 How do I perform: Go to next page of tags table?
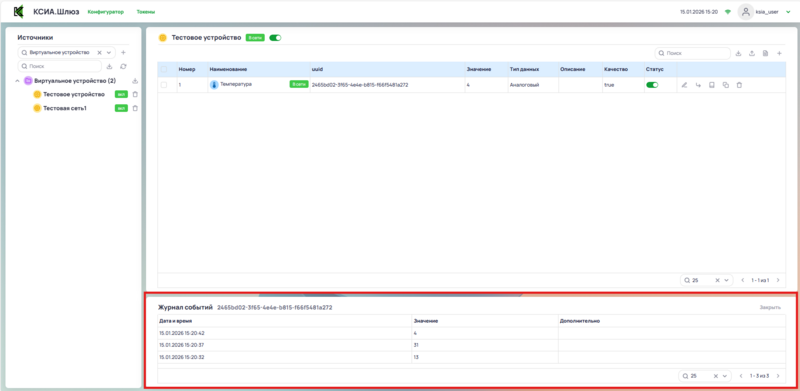778,280
